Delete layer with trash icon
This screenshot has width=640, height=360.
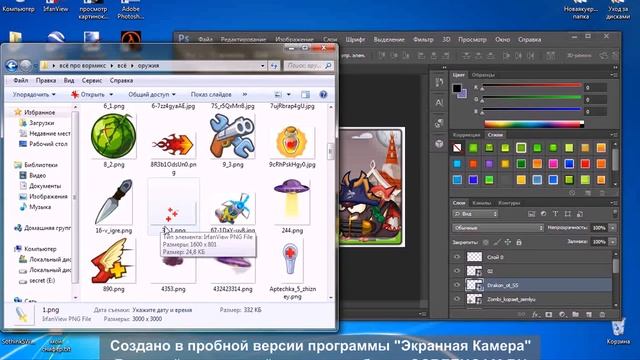[x=602, y=315]
